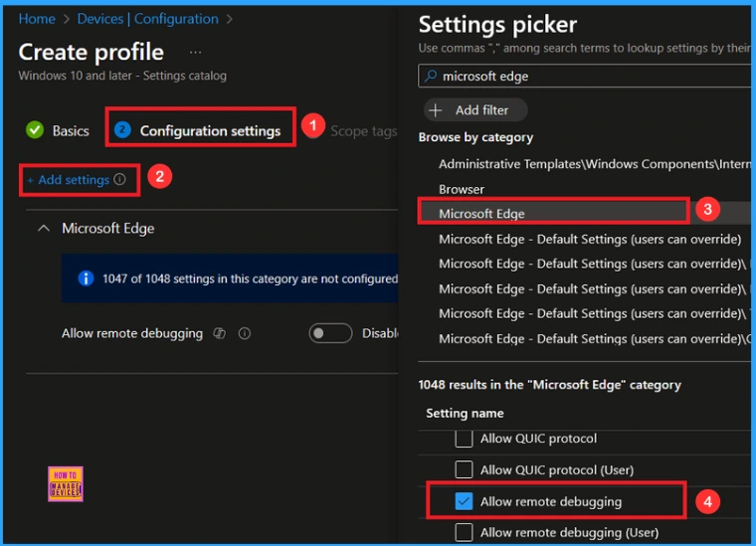Click the info icon beside Allow remote debugging setting

[x=245, y=333]
